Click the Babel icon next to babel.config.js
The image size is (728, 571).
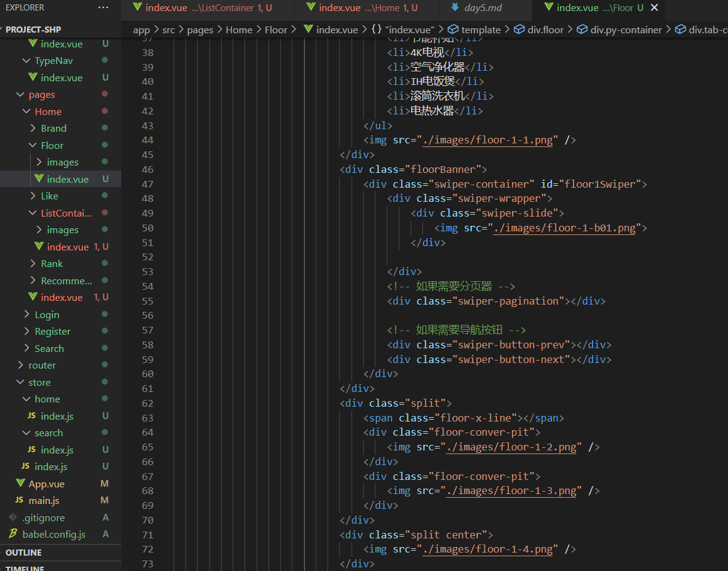click(x=13, y=534)
